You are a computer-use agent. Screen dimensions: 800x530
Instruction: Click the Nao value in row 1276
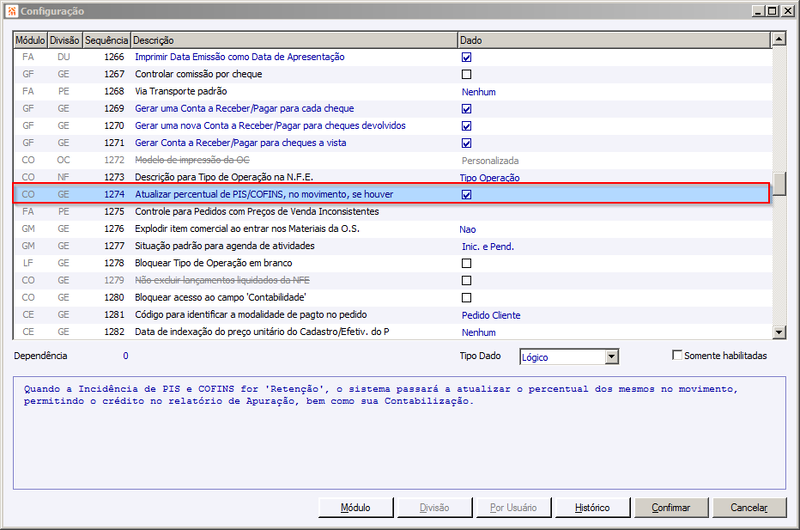[467, 230]
